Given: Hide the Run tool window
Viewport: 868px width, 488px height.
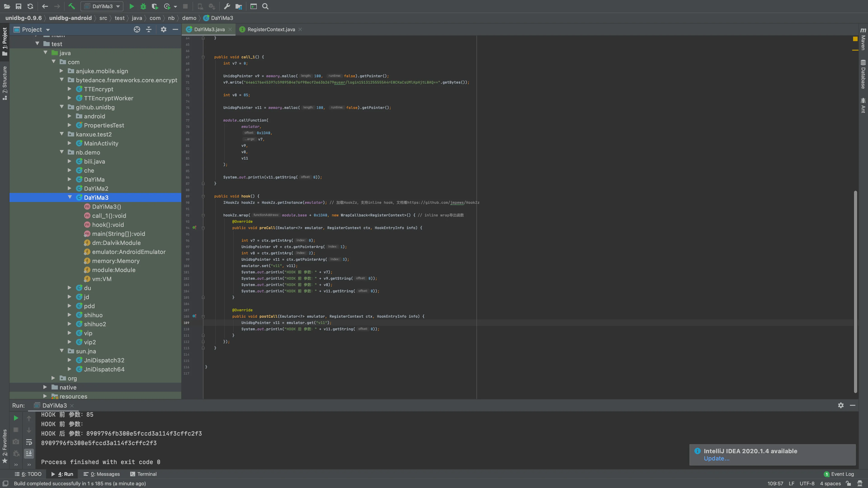Looking at the screenshot, I should pos(852,405).
